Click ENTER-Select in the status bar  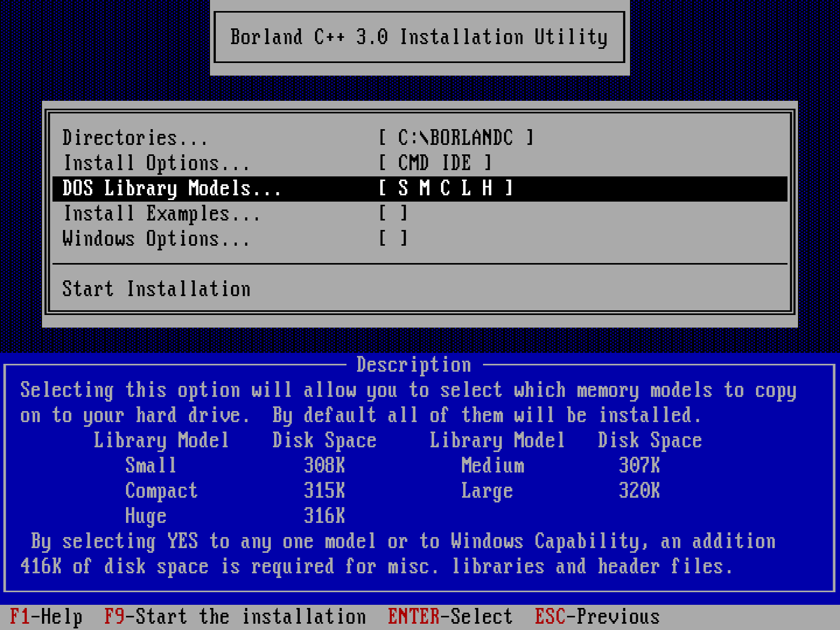tap(450, 616)
